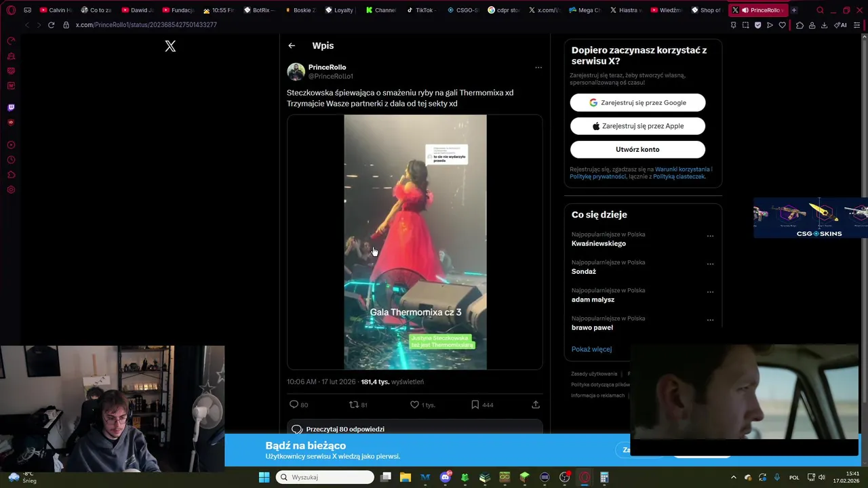
Task: Like the post with the heart icon
Action: click(414, 405)
